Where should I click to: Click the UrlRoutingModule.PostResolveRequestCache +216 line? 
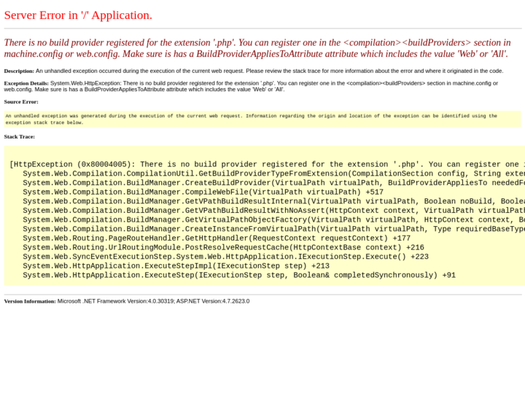(x=223, y=247)
